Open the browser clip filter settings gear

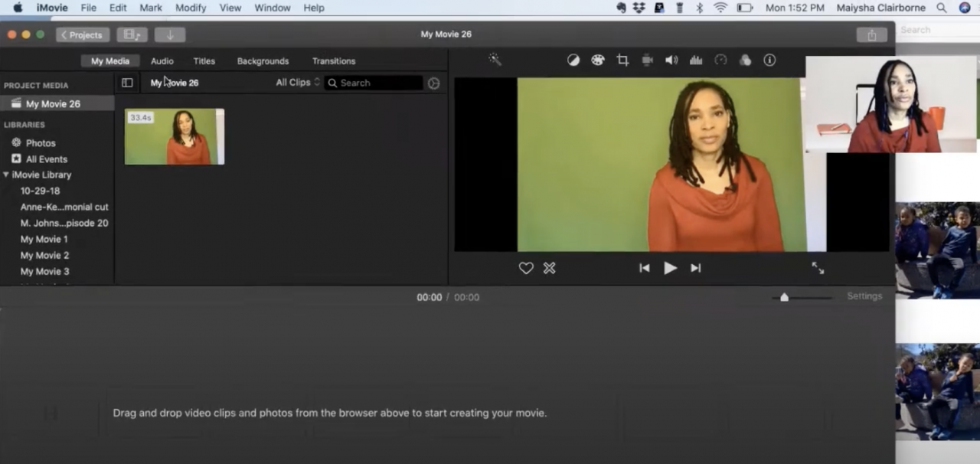(434, 83)
